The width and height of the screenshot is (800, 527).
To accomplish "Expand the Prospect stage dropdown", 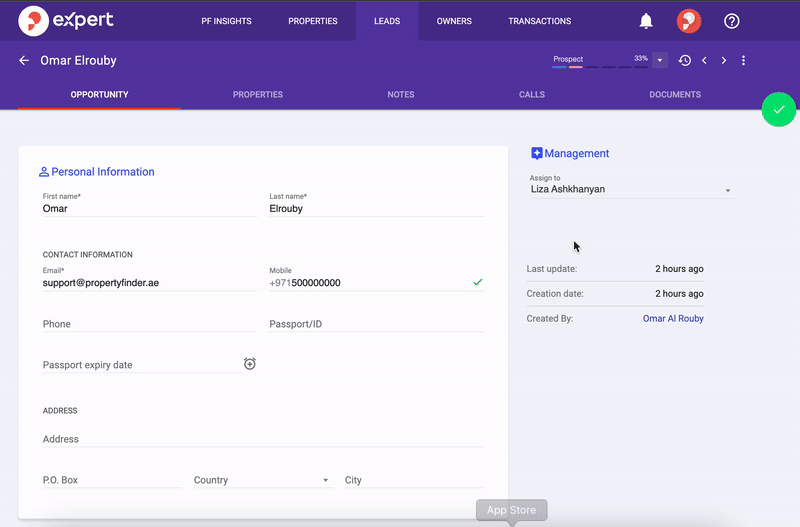I will pyautogui.click(x=660, y=60).
